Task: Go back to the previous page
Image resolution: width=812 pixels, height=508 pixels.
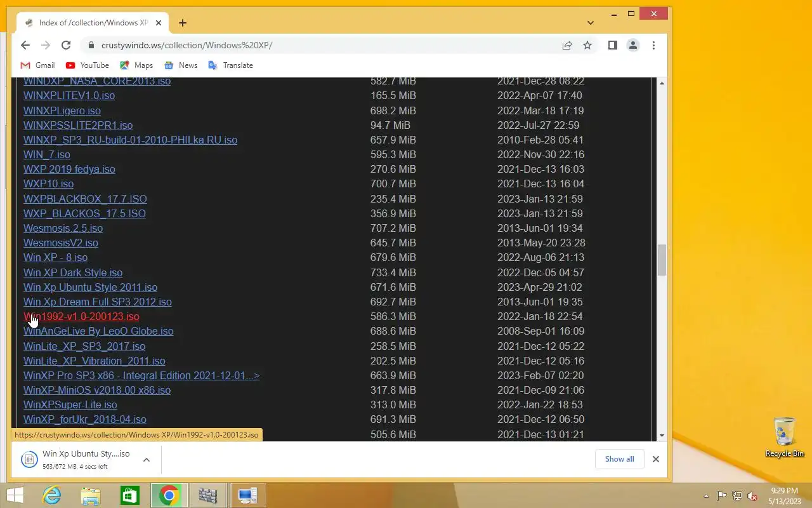Action: (x=25, y=45)
